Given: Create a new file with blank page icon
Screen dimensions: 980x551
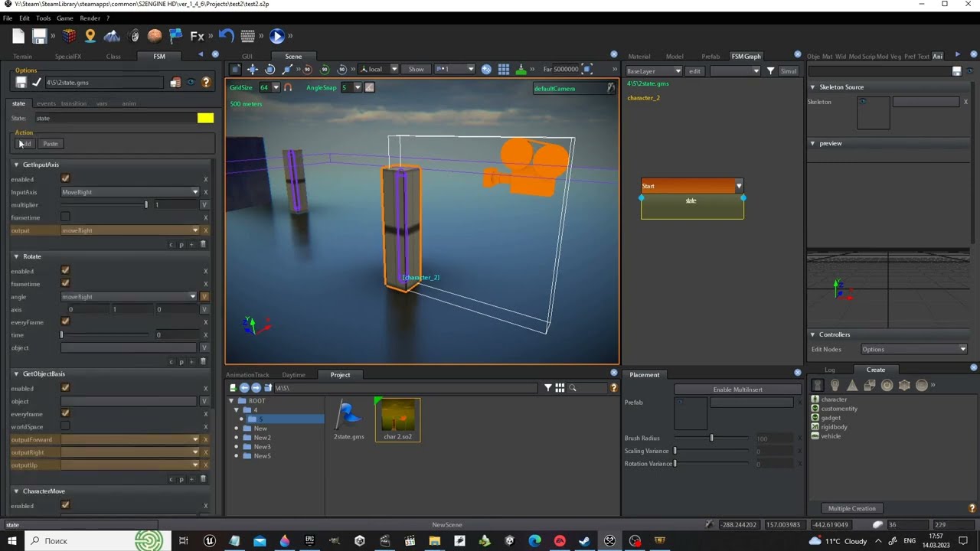Looking at the screenshot, I should pos(18,36).
